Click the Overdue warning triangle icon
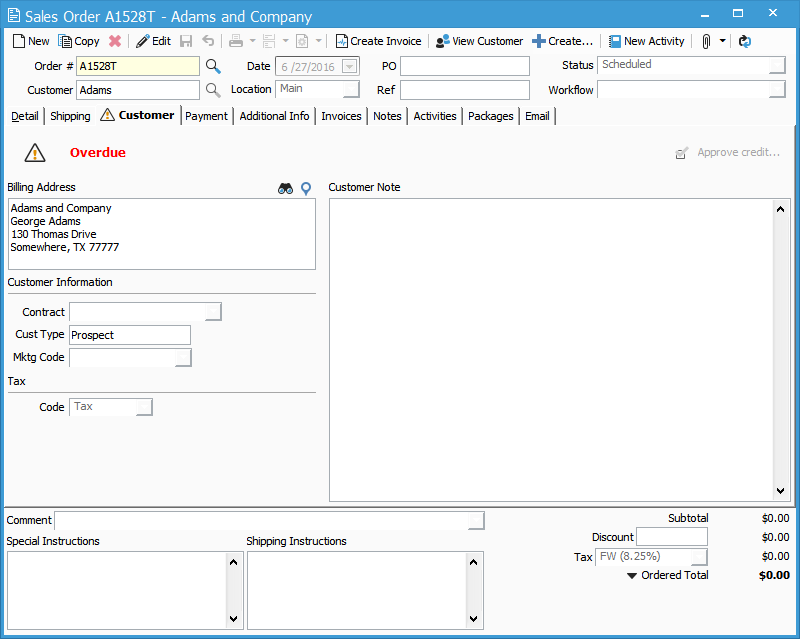 pyautogui.click(x=35, y=153)
